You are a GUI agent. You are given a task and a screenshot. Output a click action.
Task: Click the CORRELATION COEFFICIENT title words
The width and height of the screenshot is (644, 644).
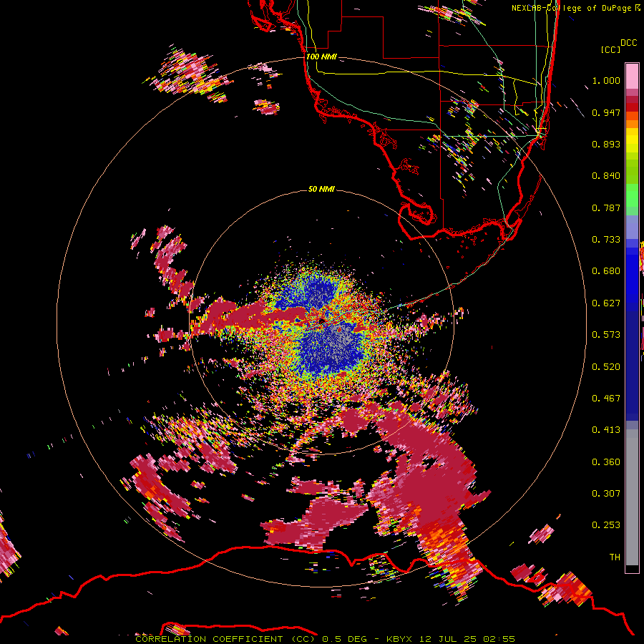(x=209, y=639)
